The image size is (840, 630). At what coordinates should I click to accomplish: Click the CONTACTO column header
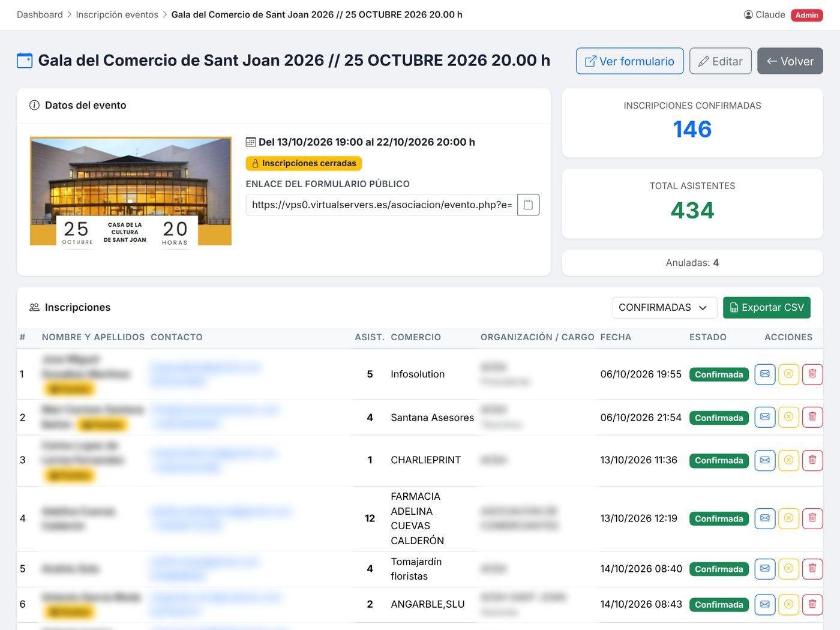[x=176, y=337]
